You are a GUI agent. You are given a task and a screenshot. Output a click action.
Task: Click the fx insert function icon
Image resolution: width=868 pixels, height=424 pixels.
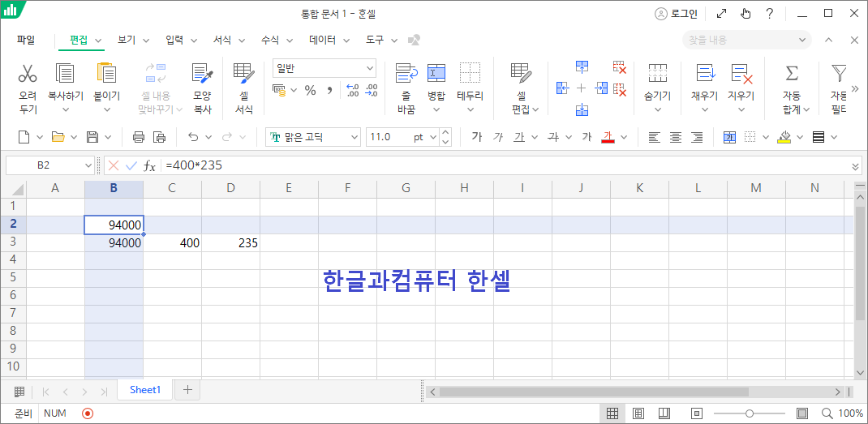coord(149,165)
